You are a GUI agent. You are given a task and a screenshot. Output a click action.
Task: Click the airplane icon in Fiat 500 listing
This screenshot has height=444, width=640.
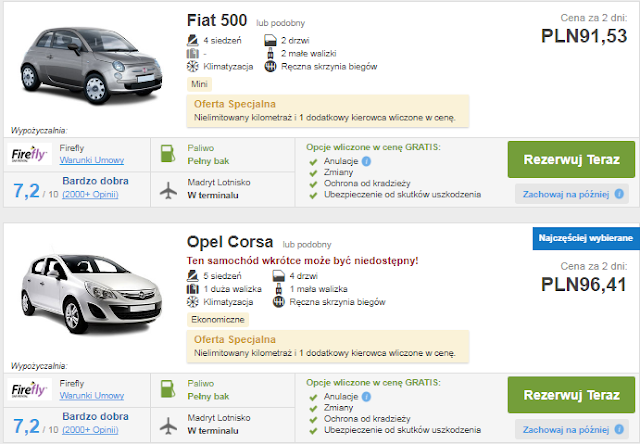coord(166,189)
